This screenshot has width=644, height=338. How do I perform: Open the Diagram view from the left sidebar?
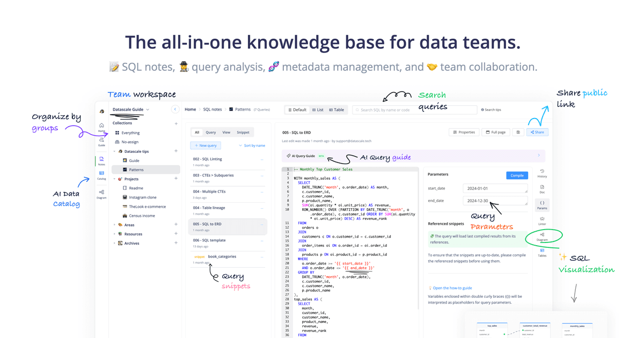(101, 193)
